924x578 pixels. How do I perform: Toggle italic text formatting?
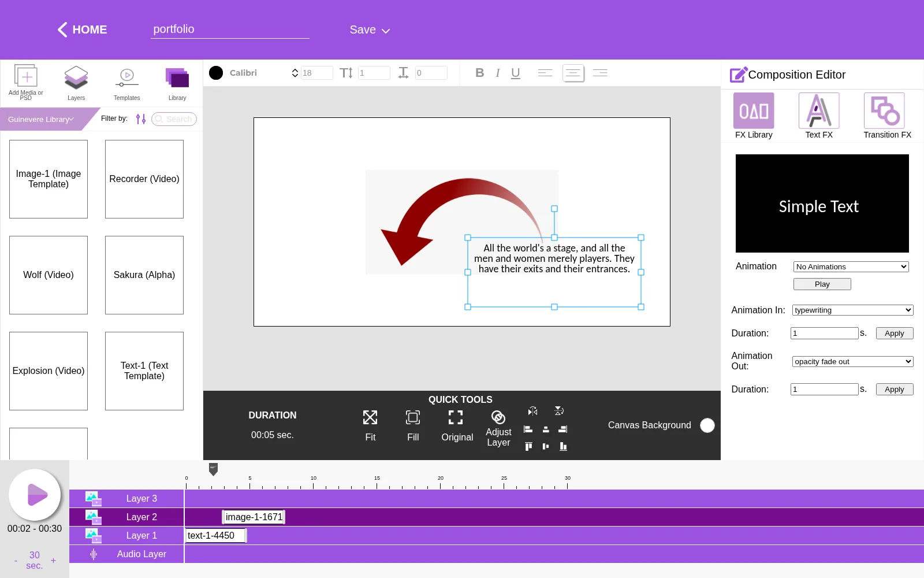point(498,73)
